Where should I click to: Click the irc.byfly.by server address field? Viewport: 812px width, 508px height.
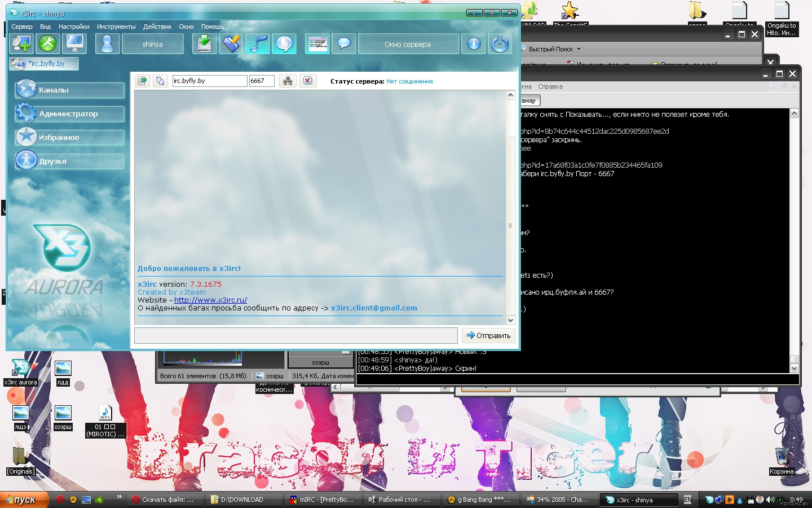click(x=209, y=81)
